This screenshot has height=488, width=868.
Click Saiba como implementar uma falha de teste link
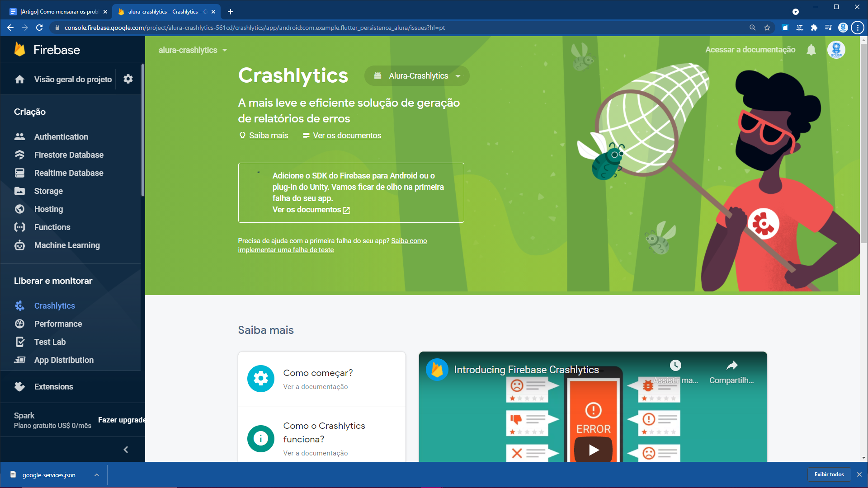click(332, 245)
